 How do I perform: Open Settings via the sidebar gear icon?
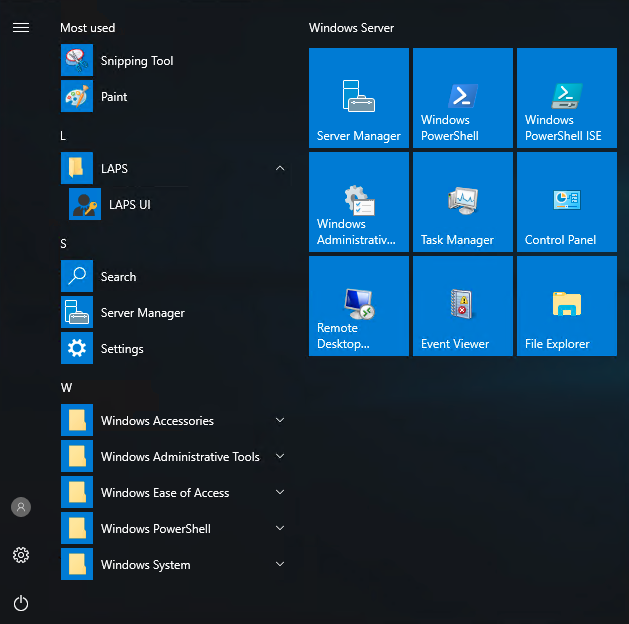21,555
